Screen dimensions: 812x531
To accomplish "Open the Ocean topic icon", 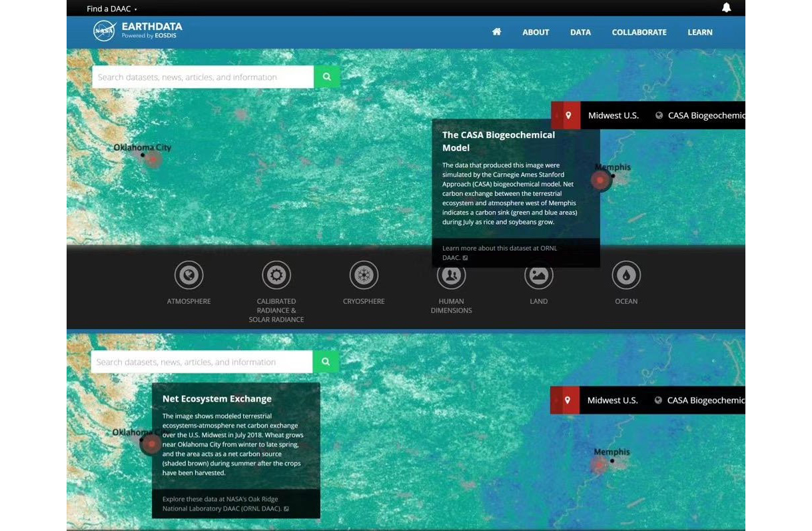I will [626, 275].
